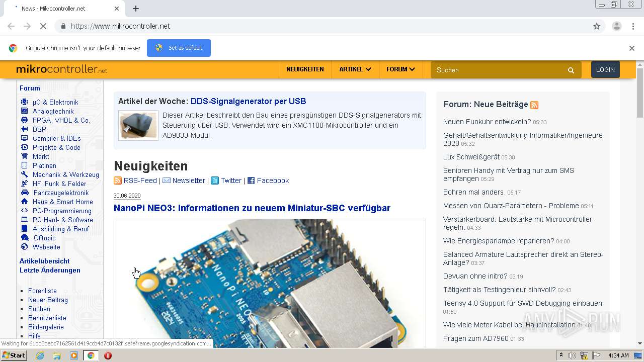This screenshot has width=644, height=362.
Task: Click the DDS signal generator thumbnail
Action: 138,125
